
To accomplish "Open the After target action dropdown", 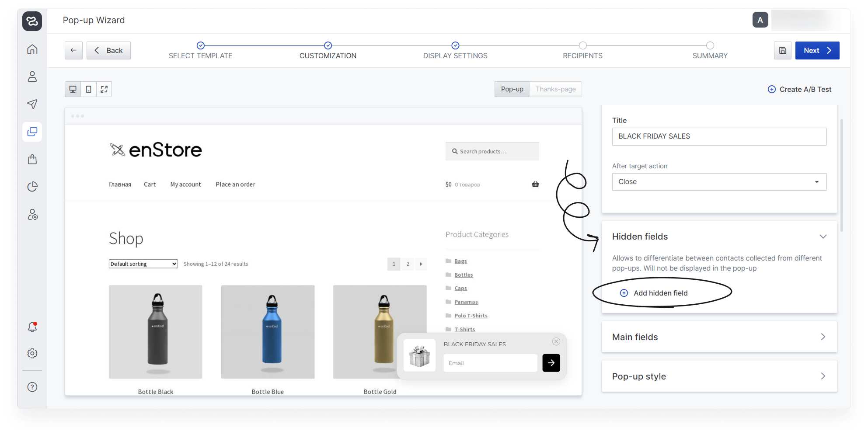I will point(719,182).
